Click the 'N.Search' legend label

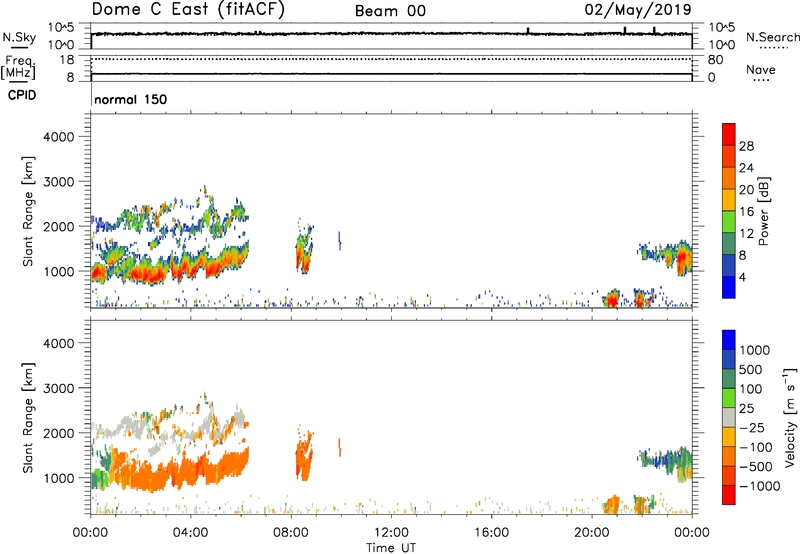tap(772, 37)
